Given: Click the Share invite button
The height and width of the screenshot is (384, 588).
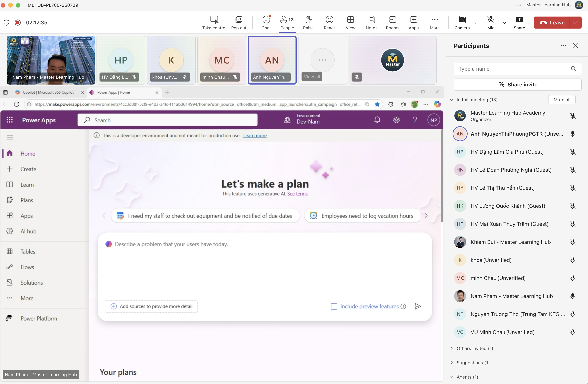Looking at the screenshot, I should pyautogui.click(x=517, y=85).
